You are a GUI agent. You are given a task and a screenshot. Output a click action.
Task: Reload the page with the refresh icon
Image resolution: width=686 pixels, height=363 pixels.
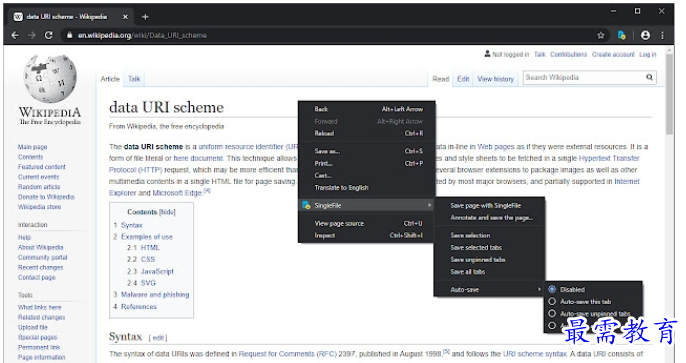49,35
